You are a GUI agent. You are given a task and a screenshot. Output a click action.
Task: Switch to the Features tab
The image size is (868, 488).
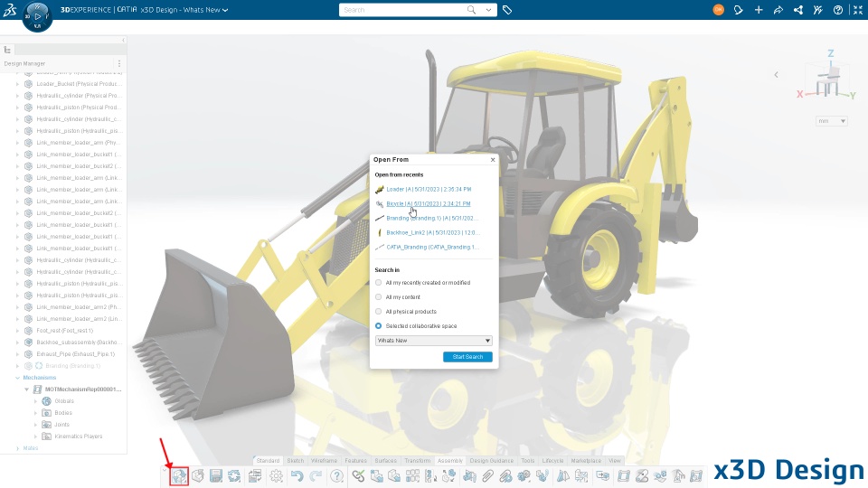pyautogui.click(x=355, y=460)
